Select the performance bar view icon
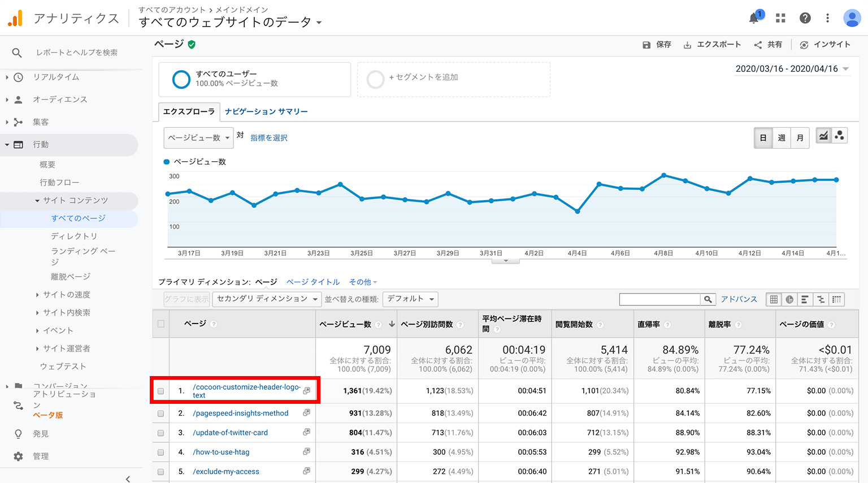This screenshot has height=483, width=868. coord(805,299)
